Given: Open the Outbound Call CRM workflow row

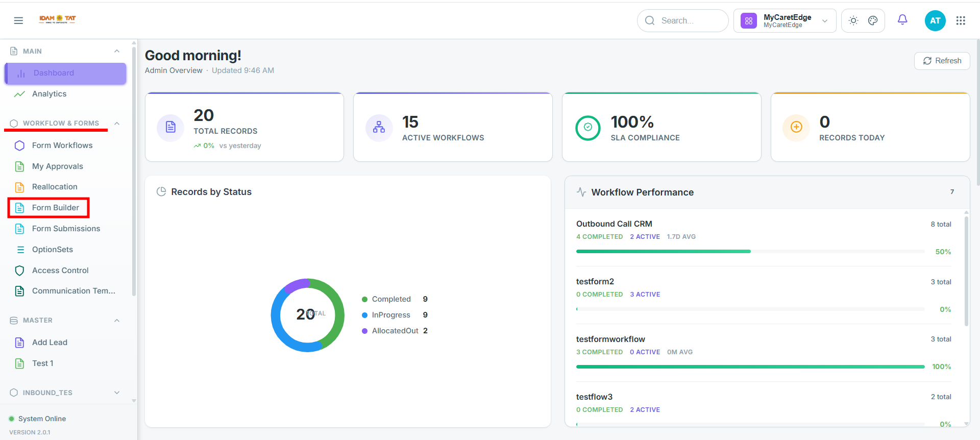Looking at the screenshot, I should [x=764, y=237].
